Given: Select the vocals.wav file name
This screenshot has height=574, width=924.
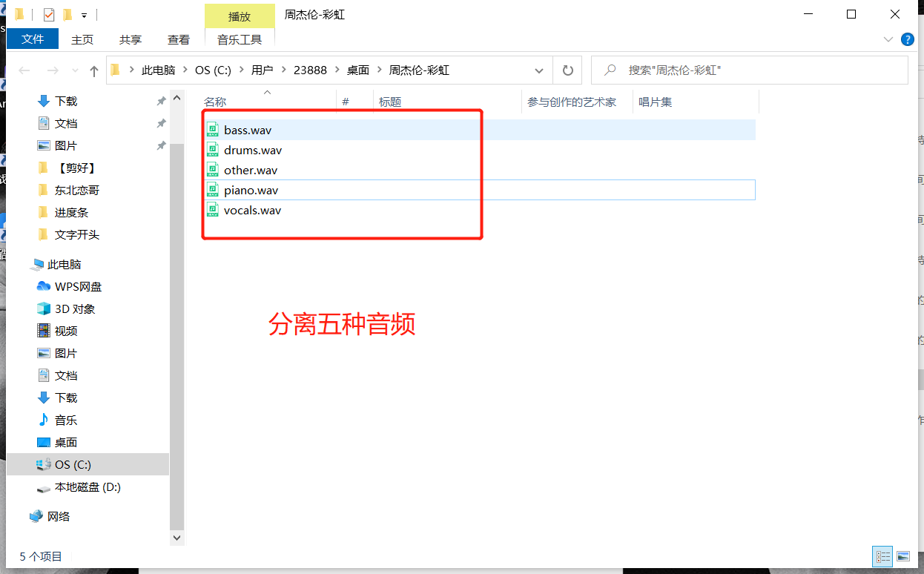Looking at the screenshot, I should pyautogui.click(x=253, y=210).
